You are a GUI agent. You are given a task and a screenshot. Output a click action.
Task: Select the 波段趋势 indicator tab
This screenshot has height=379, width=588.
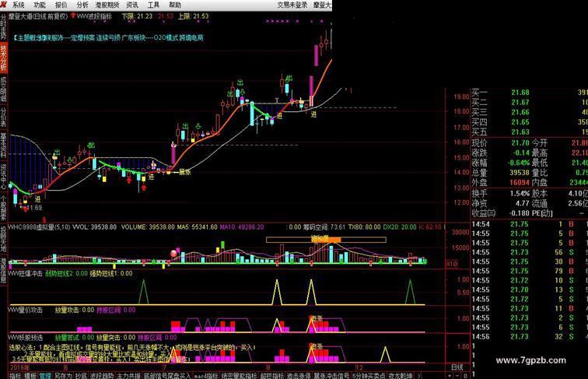(x=102, y=375)
